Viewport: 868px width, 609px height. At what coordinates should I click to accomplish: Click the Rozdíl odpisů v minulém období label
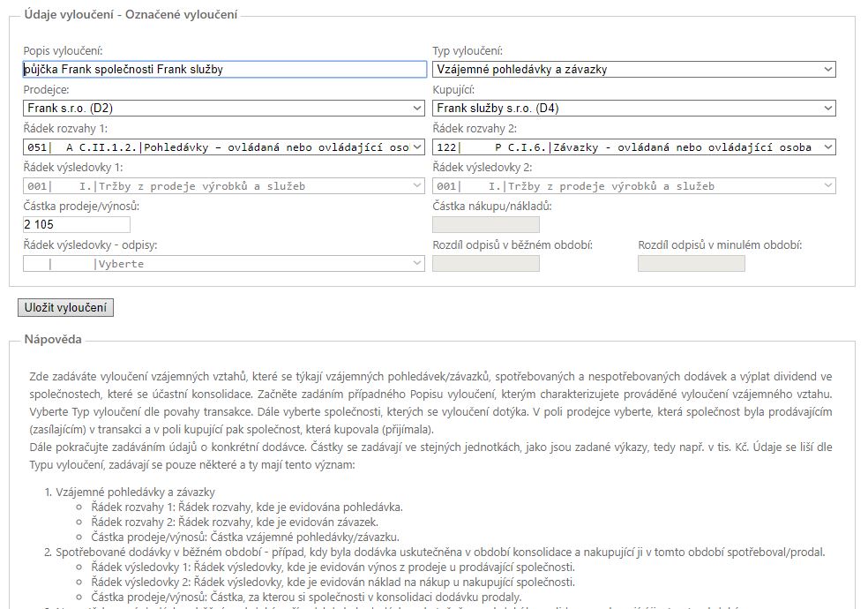click(x=720, y=245)
